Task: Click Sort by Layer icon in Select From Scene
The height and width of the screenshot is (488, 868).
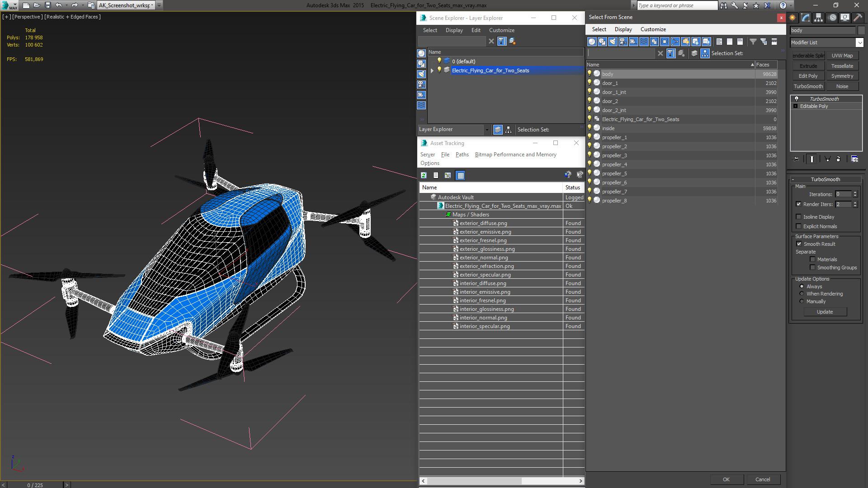Action: tap(694, 53)
